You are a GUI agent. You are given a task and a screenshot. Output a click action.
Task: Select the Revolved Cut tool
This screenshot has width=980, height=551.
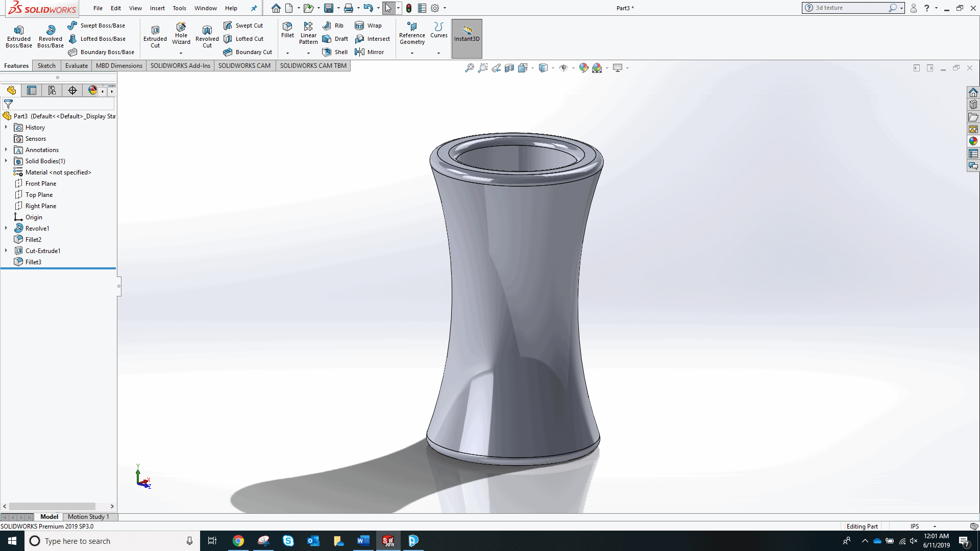point(207,31)
